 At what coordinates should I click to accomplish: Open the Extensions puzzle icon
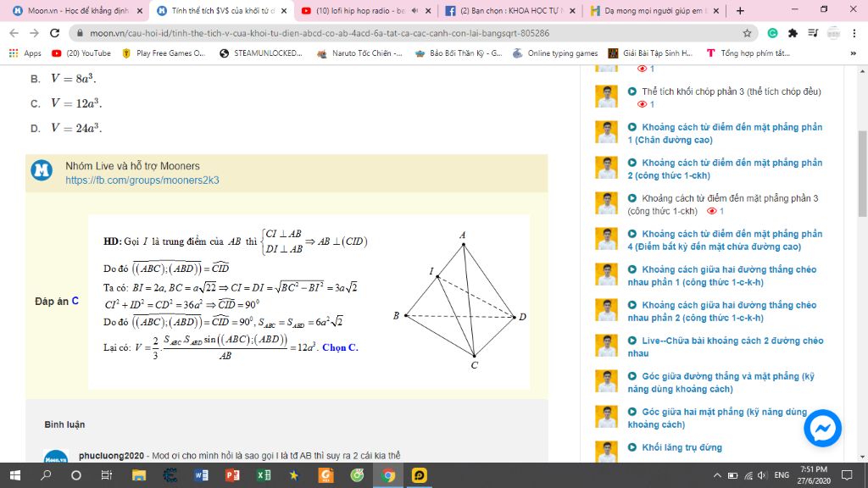pyautogui.click(x=793, y=33)
